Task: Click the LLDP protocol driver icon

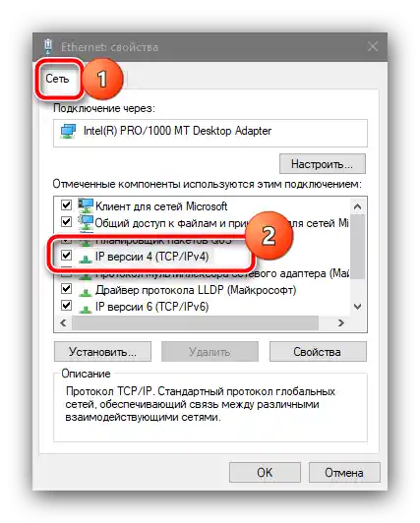Action: click(x=86, y=292)
